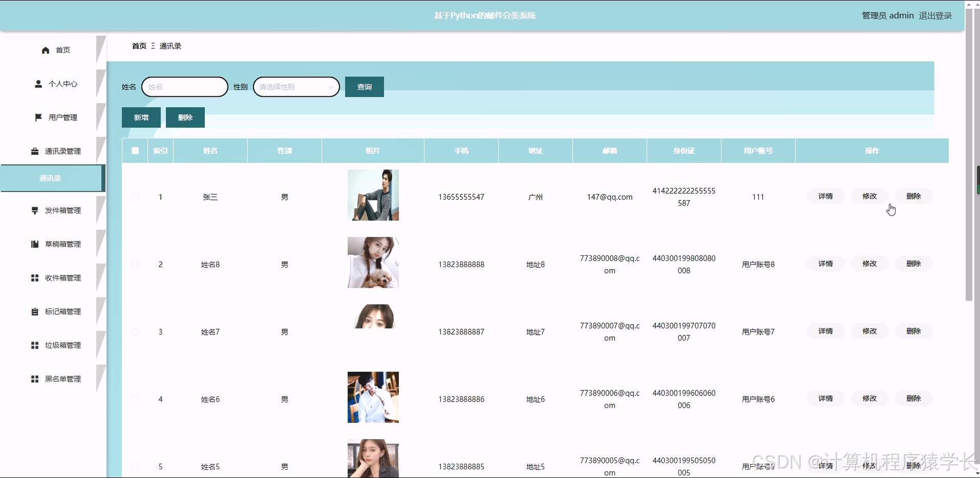Click the 广州 address cell
Viewport: 980px width, 478px height.
(x=536, y=197)
